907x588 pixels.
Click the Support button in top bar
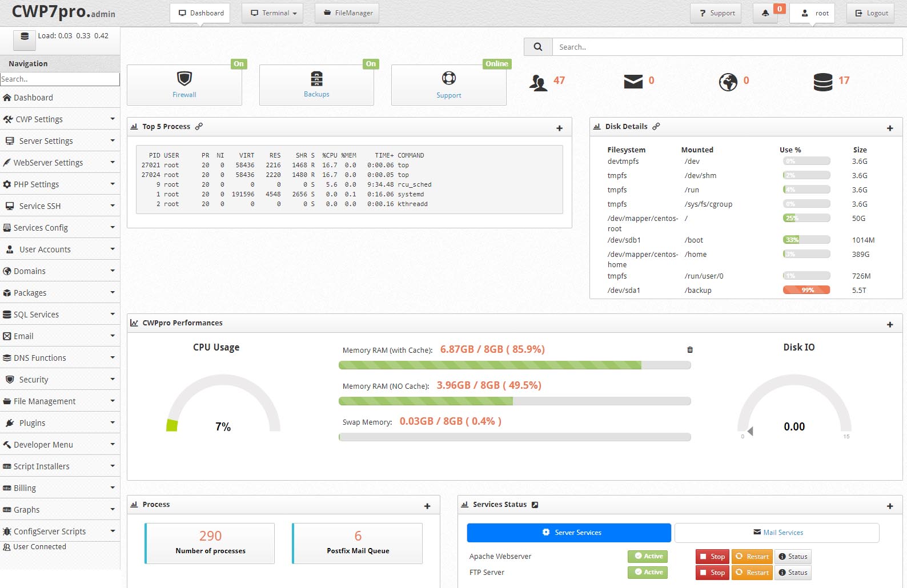coord(716,13)
